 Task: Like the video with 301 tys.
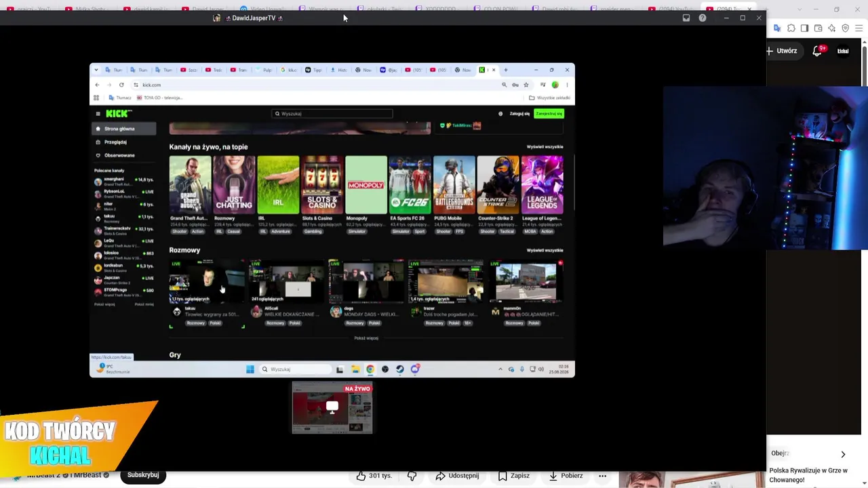point(374,476)
